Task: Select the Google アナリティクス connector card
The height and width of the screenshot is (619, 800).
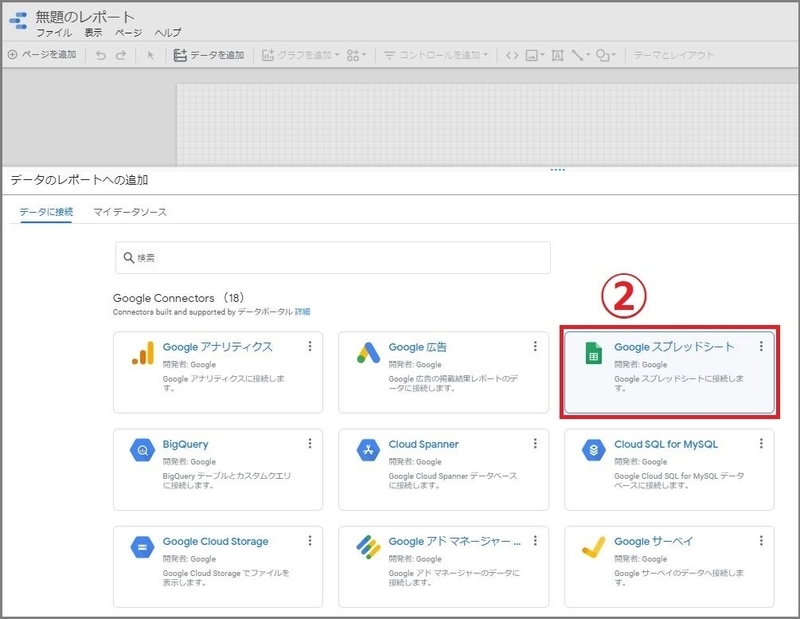Action: (218, 372)
